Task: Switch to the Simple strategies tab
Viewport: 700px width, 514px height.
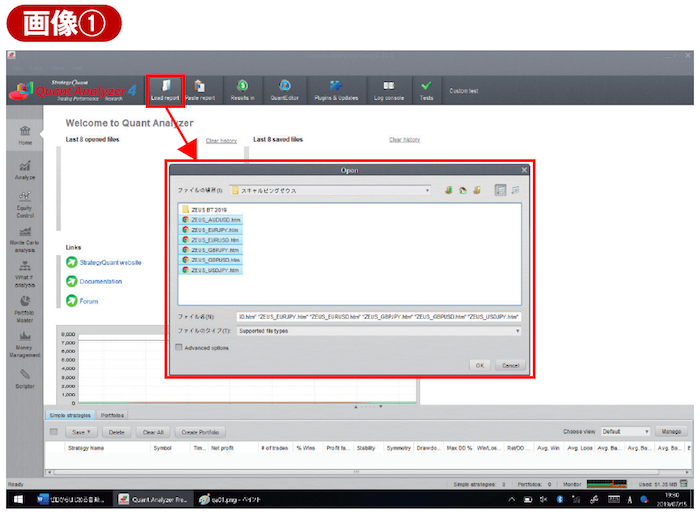Action: tap(70, 415)
